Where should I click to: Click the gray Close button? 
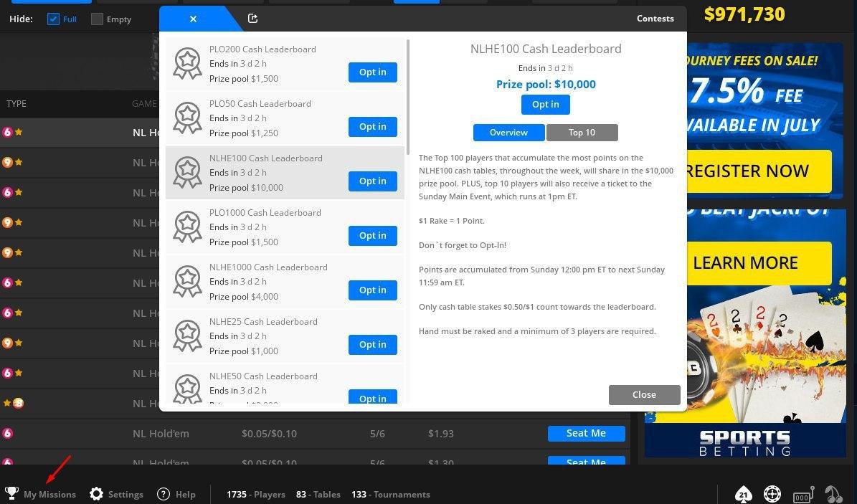tap(645, 395)
